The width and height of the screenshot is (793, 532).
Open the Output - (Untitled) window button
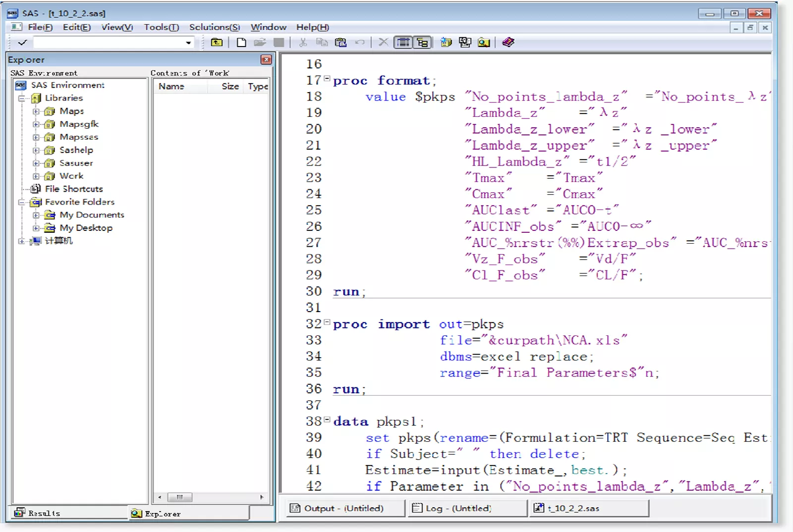(346, 508)
